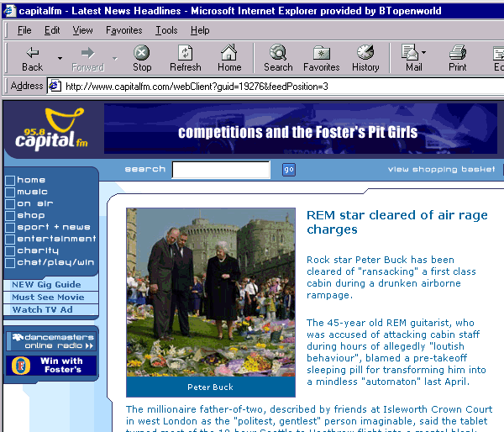Viewport: 504px width, 432px height.
Task: Open the NEW Gig Guide link
Action: pyautogui.click(x=46, y=285)
